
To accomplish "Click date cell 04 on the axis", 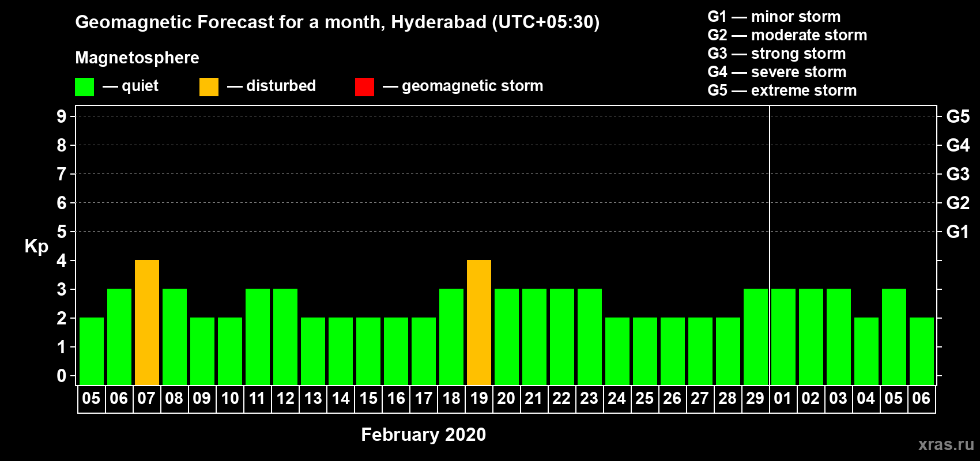I will click(x=866, y=399).
